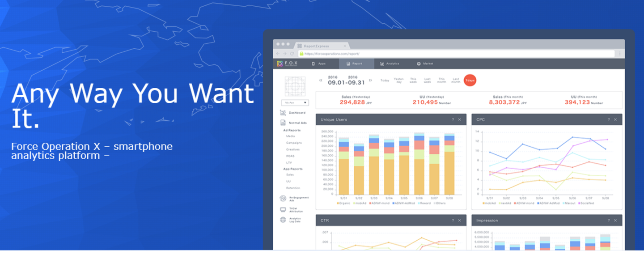Viewport: 644px width, 259px height.
Task: Click the UU (Yesterday) value 210,495
Action: point(425,102)
